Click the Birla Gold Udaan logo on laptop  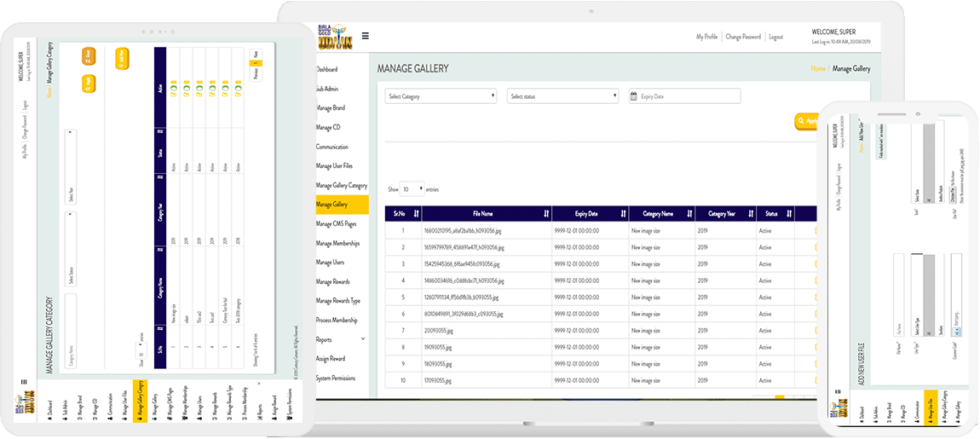pos(333,37)
